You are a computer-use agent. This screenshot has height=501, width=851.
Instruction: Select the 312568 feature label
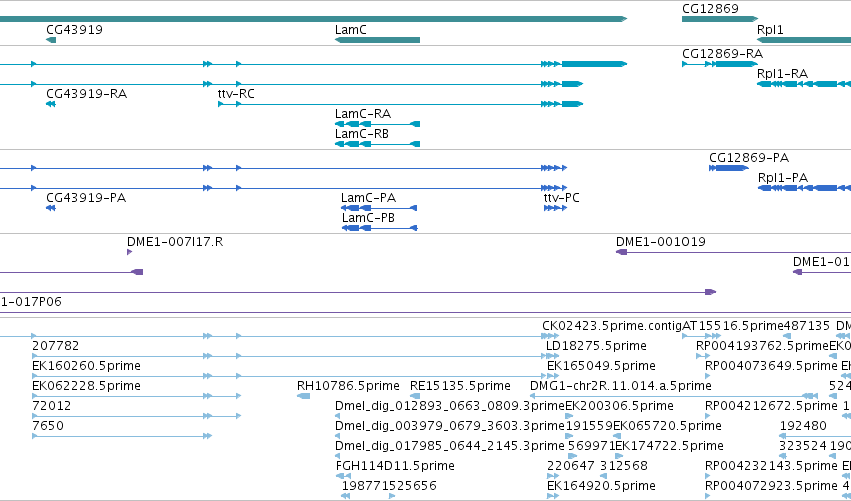click(x=624, y=466)
